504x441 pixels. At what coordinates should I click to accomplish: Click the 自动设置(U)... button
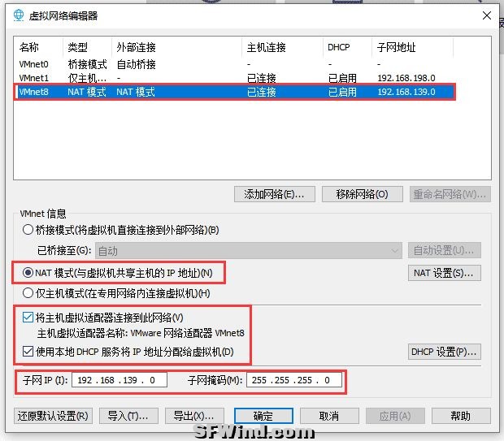pos(444,250)
